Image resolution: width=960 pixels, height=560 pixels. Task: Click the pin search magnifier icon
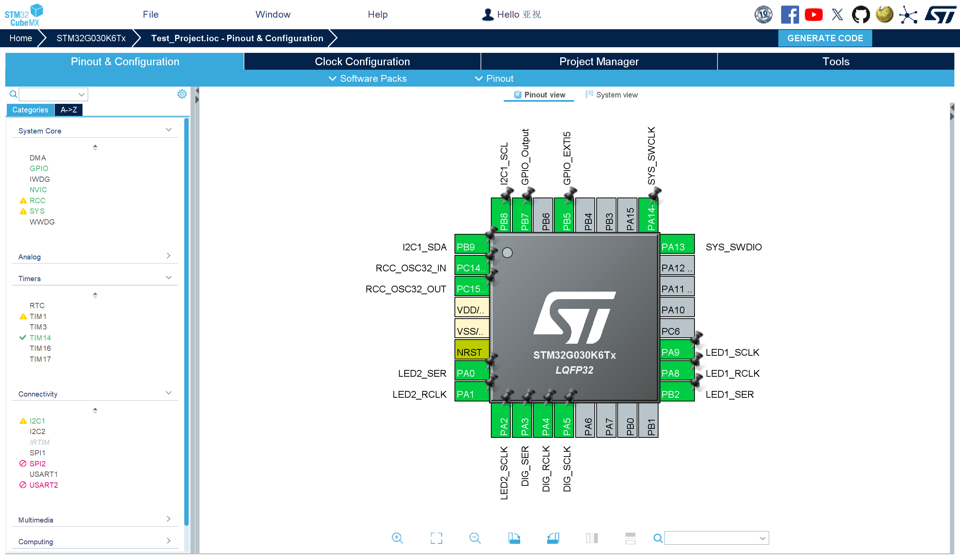[x=657, y=538]
